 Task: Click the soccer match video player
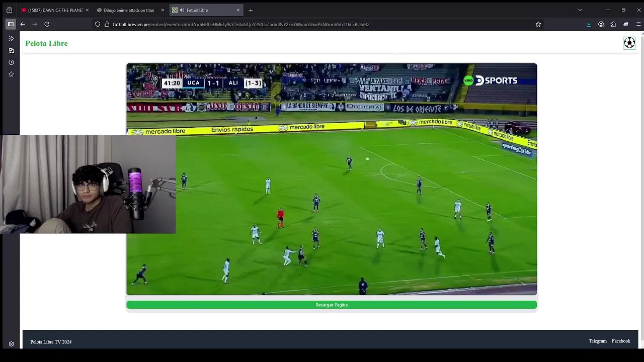pos(332,179)
